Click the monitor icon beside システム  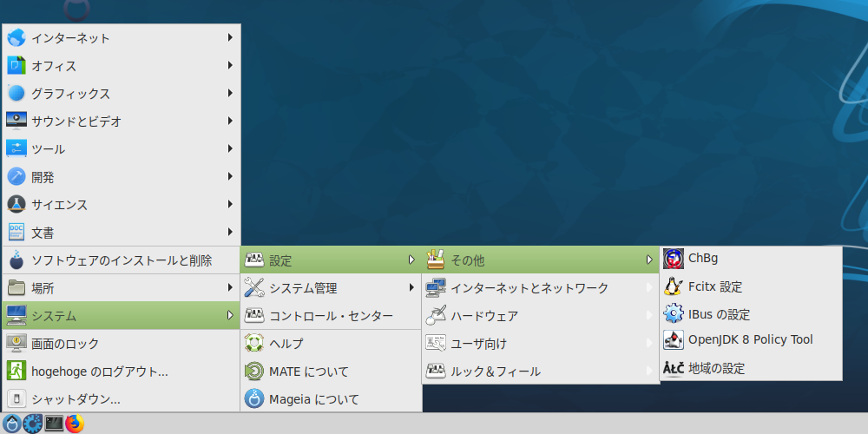[x=16, y=316]
